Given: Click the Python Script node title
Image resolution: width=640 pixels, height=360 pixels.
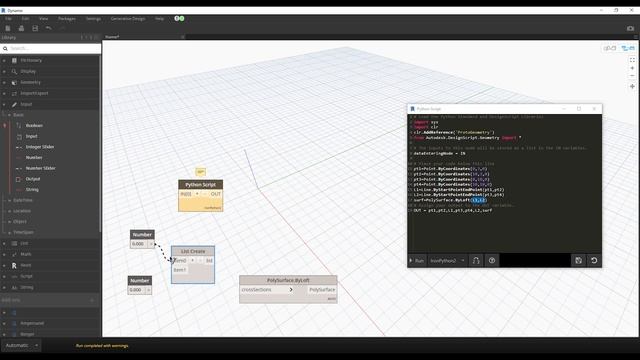Looking at the screenshot, I should [x=200, y=184].
